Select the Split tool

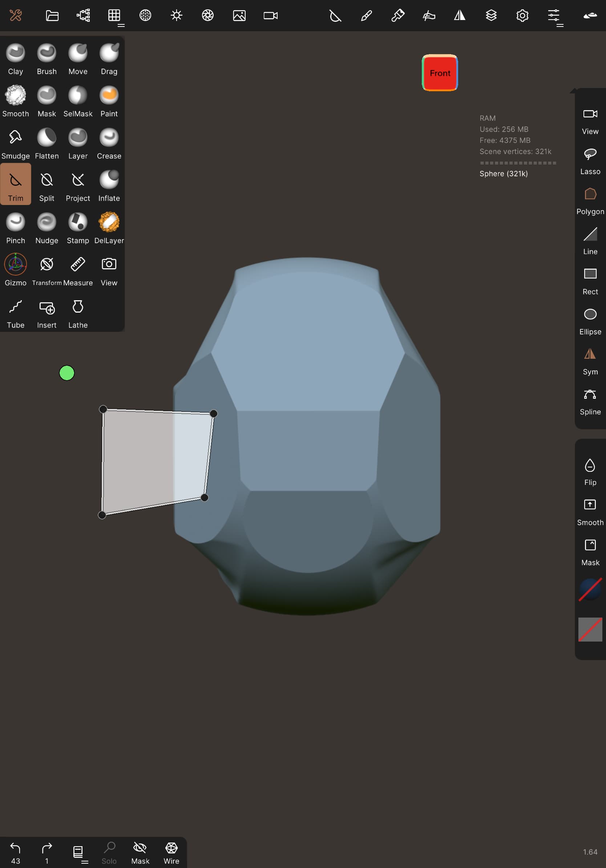(47, 186)
